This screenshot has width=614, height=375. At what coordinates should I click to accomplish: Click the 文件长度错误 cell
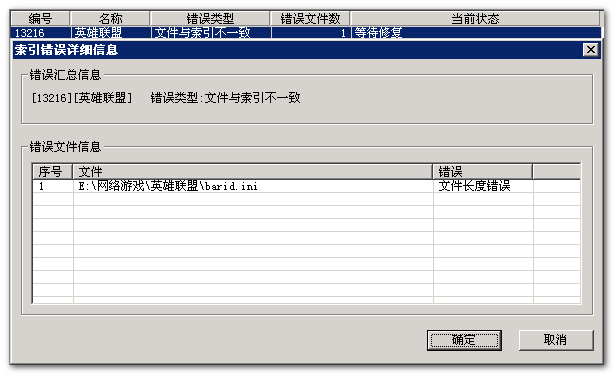point(483,186)
